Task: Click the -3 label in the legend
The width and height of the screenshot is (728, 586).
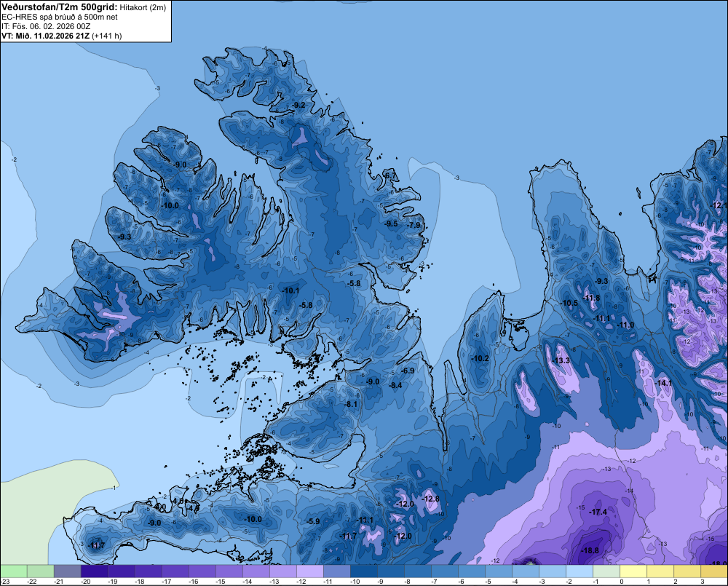Action: [x=542, y=582]
